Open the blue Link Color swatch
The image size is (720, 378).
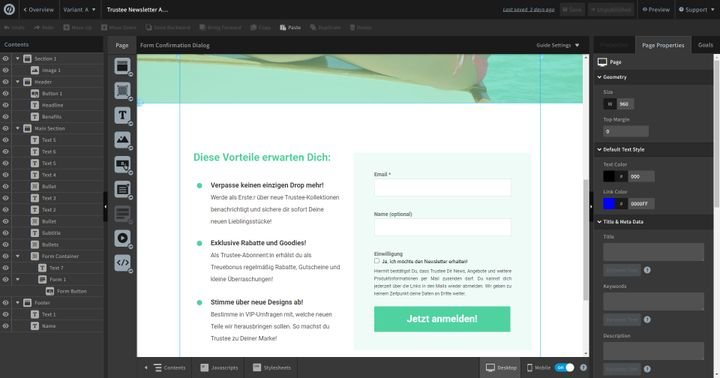(609, 203)
